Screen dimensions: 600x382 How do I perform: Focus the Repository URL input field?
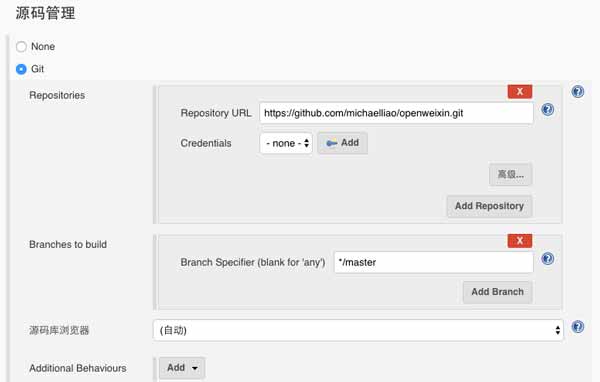396,113
